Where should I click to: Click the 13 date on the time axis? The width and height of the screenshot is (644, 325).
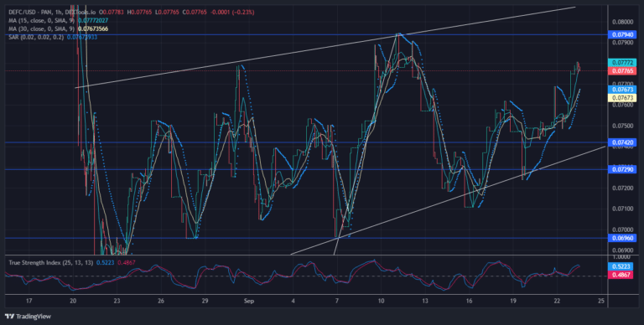[425, 302]
